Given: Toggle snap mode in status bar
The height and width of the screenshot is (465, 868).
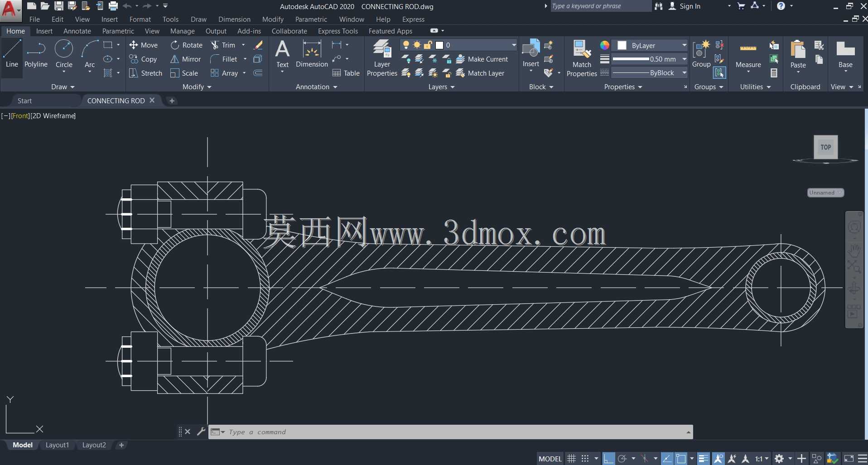Looking at the screenshot, I should (x=585, y=459).
